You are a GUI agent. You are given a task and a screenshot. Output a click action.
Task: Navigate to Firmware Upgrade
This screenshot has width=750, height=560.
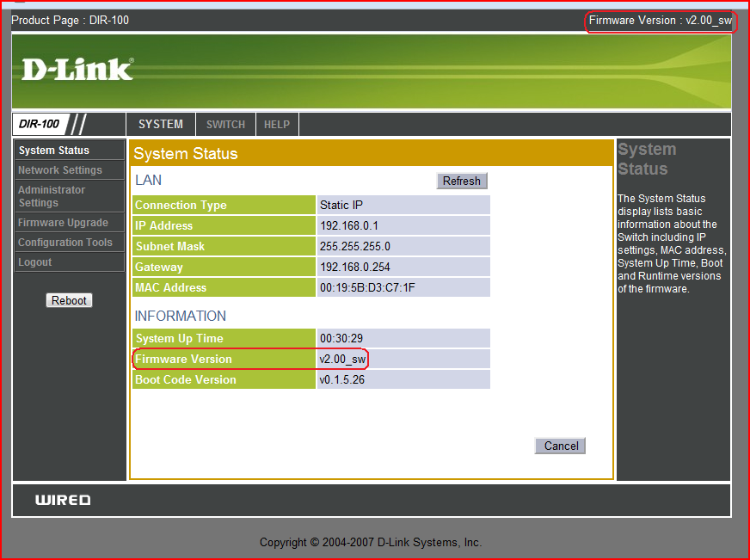tap(63, 223)
